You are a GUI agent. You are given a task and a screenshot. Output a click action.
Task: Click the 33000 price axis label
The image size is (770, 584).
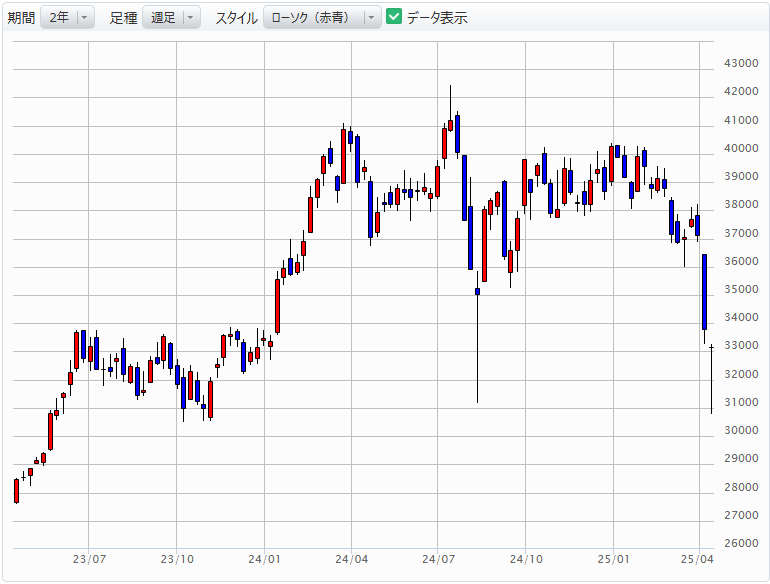741,345
